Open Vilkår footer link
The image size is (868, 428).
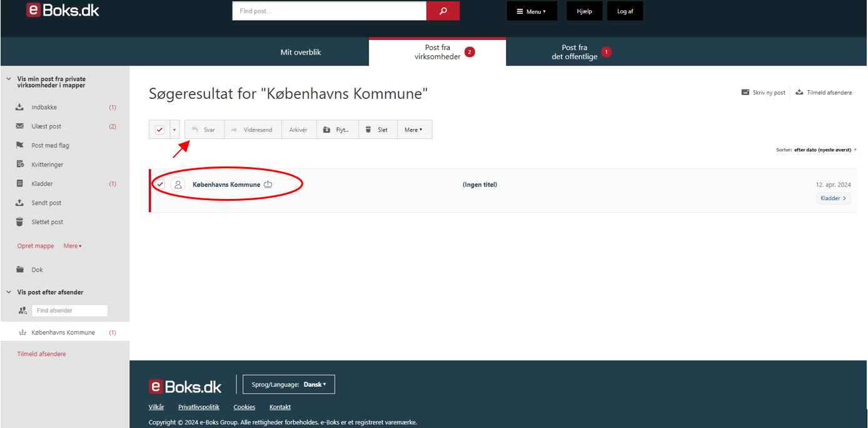tap(156, 407)
